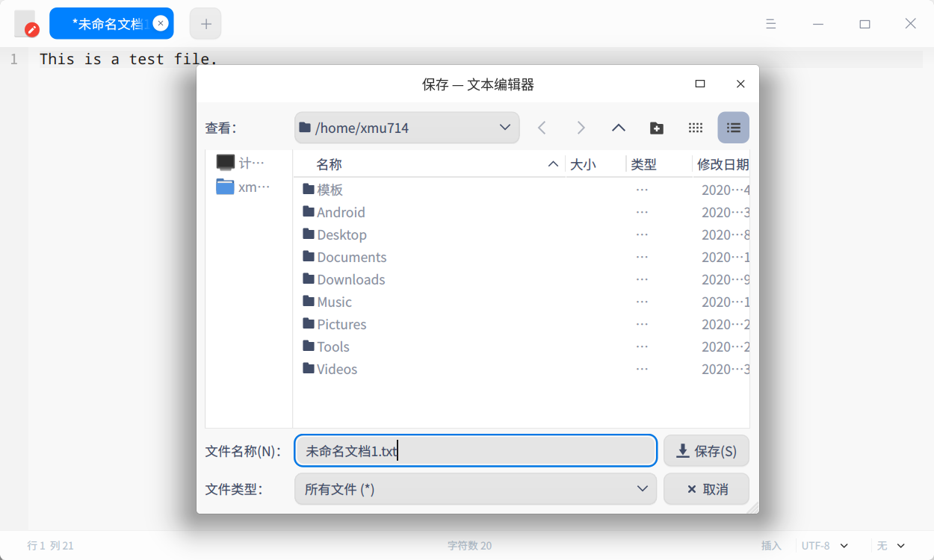Click the Downloads row type cell
This screenshot has width=934, height=560.
point(642,279)
